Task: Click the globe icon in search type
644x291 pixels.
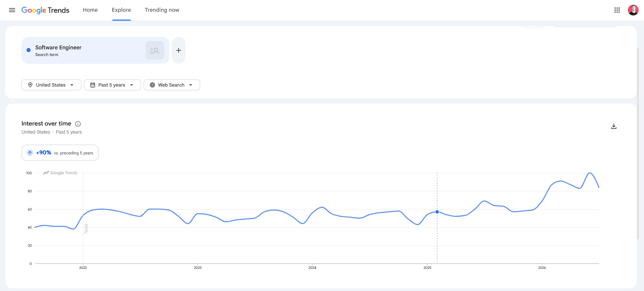Action: 152,85
